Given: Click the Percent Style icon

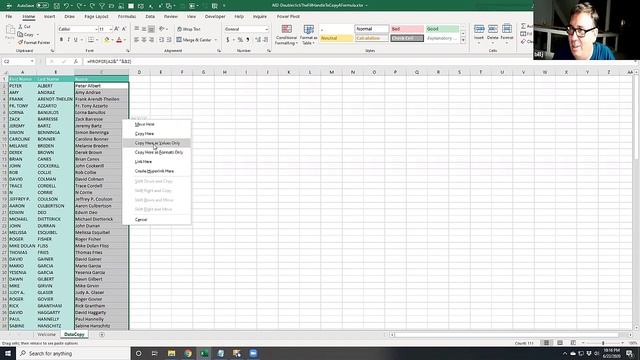Looking at the screenshot, I should tap(240, 40).
